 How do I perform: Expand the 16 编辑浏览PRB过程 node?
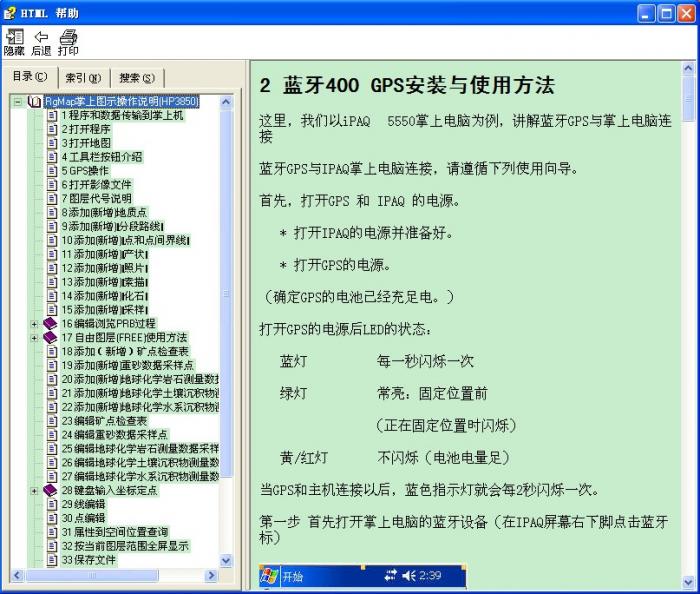pos(34,324)
